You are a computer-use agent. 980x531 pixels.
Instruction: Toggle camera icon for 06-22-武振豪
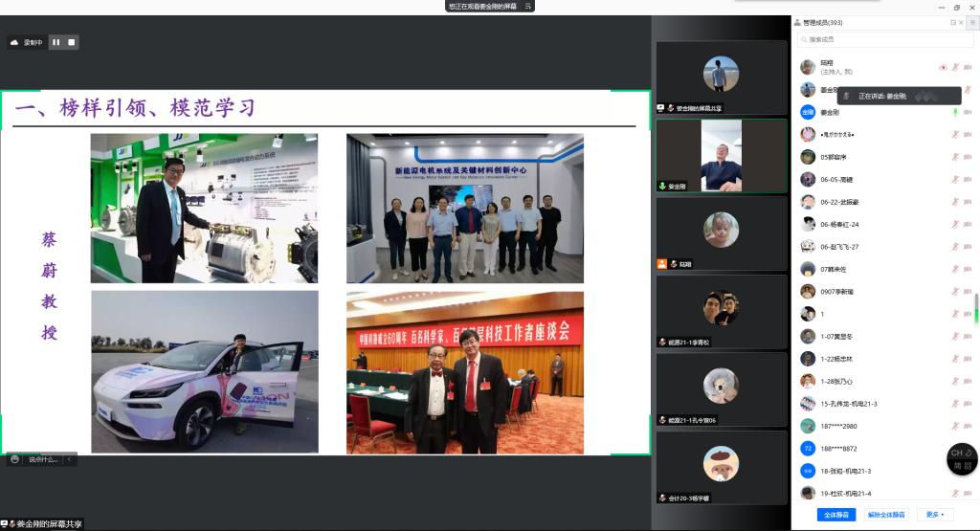[x=968, y=202]
